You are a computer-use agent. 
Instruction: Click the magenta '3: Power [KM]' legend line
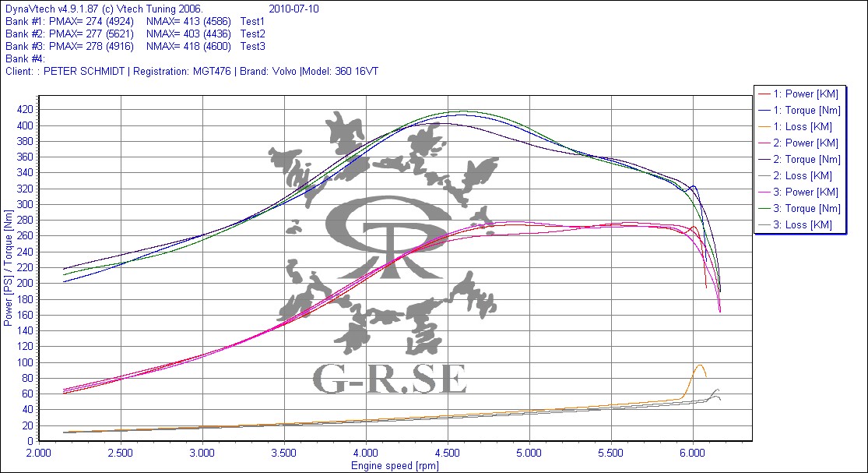pyautogui.click(x=764, y=192)
